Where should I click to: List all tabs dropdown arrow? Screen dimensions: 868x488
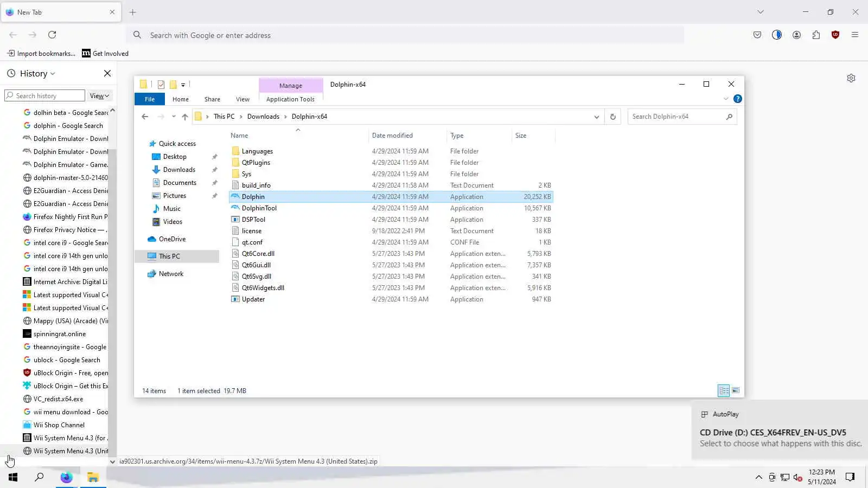pos(761,12)
